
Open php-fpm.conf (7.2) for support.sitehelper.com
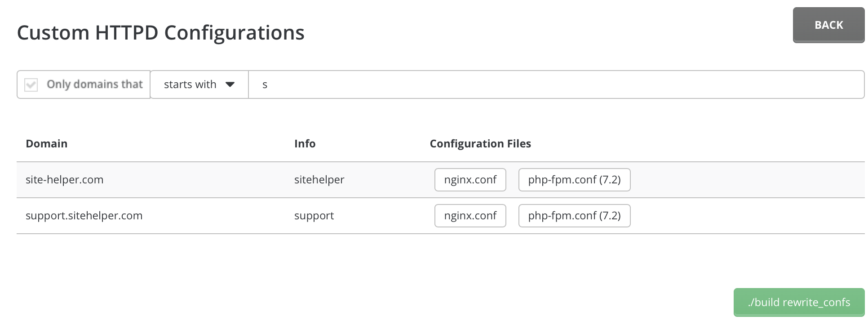click(x=575, y=216)
